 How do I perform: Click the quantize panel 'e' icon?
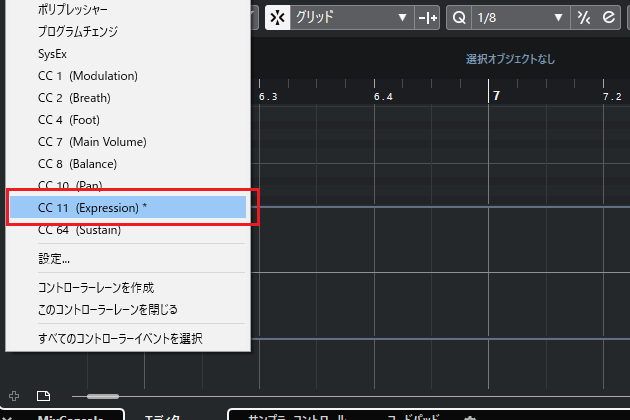(x=608, y=18)
